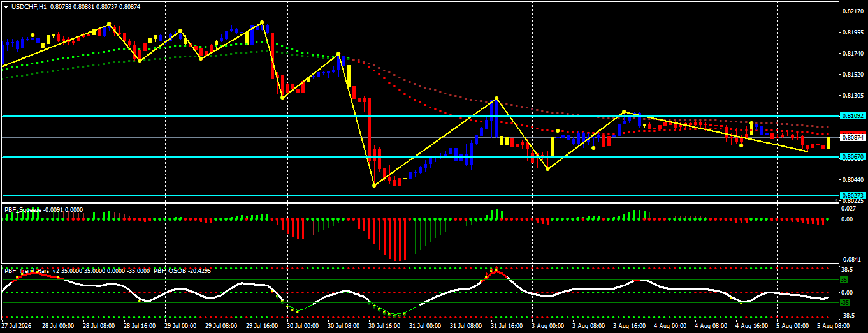
Task: Click the cyan 0.80273 price level tag
Action: click(852, 196)
